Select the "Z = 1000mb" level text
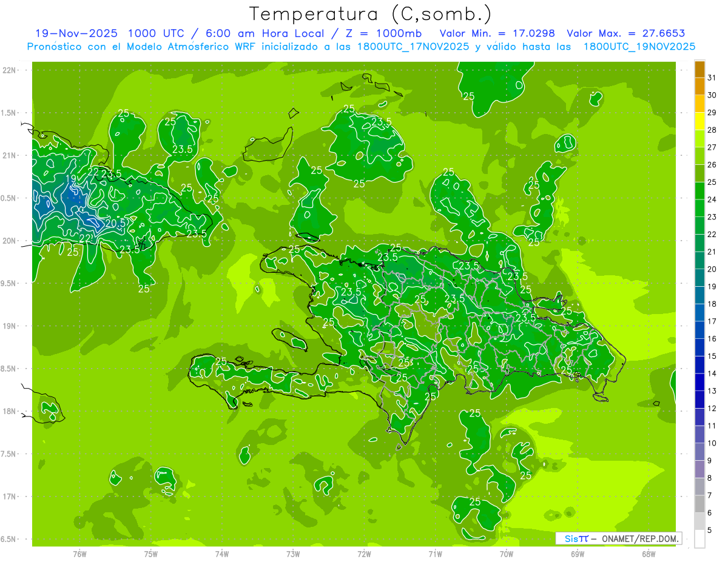This screenshot has height=562, width=728. (383, 33)
